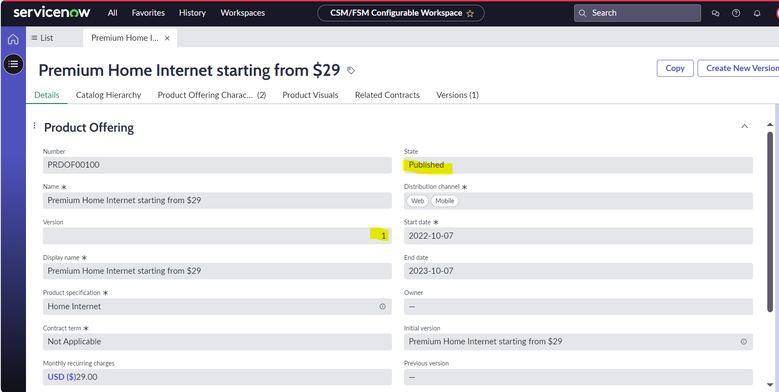This screenshot has width=779, height=392.
Task: Select the Mobile distribution channel chip
Action: click(445, 201)
